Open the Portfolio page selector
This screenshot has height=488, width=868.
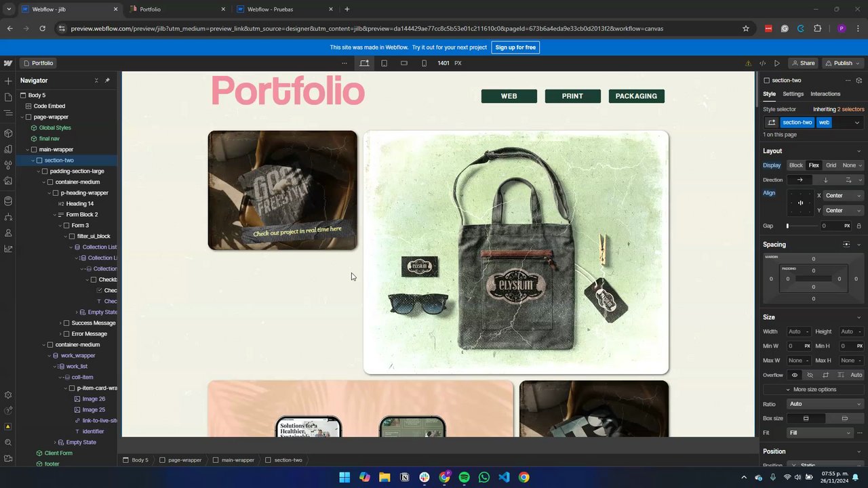tap(38, 63)
